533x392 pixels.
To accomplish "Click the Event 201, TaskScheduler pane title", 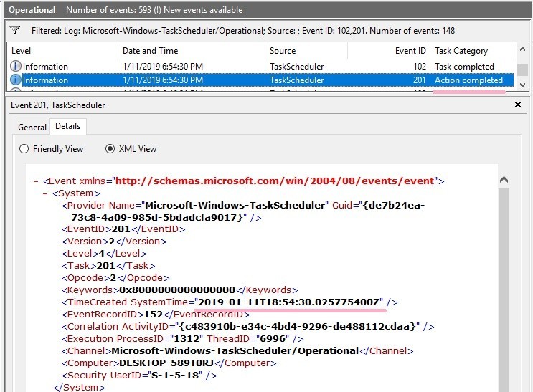I will 58,105.
